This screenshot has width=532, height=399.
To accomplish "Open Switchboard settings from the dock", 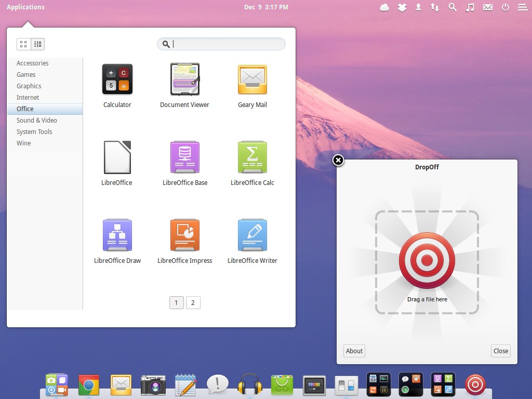I will pos(346,384).
